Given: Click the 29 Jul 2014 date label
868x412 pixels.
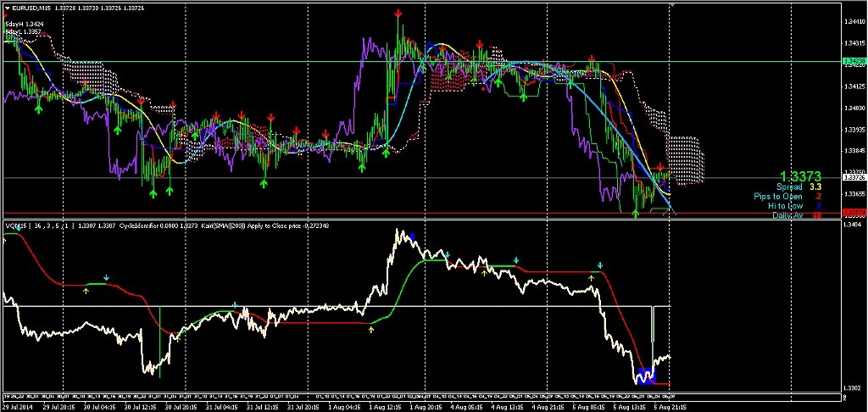Looking at the screenshot, I should click(x=18, y=406).
